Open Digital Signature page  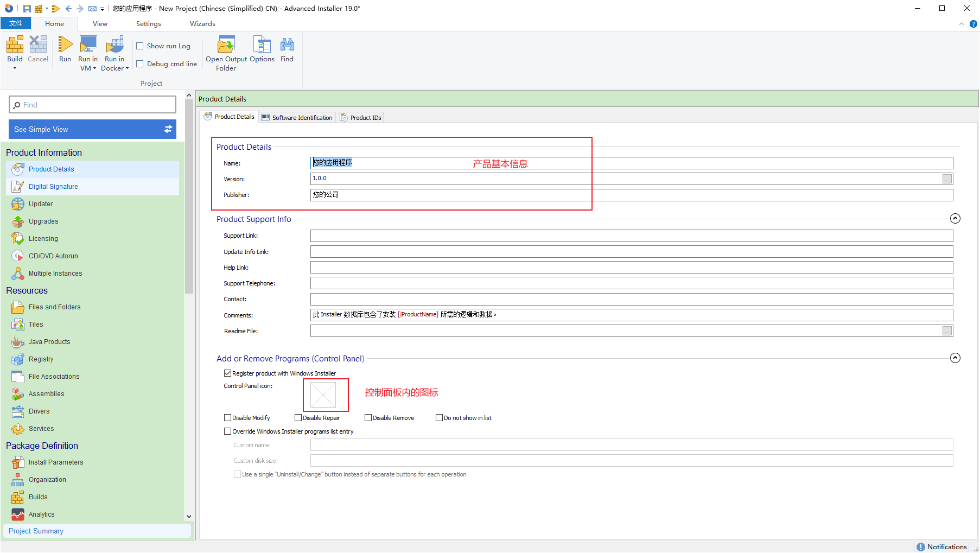tap(92, 187)
